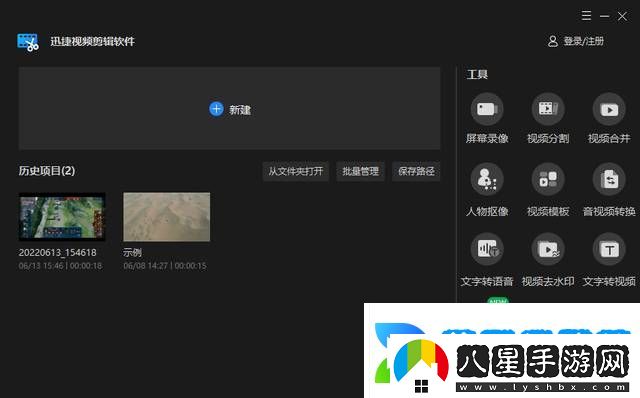Image resolution: width=640 pixels, height=398 pixels.
Task: Select the 示例 project name text
Action: 132,253
